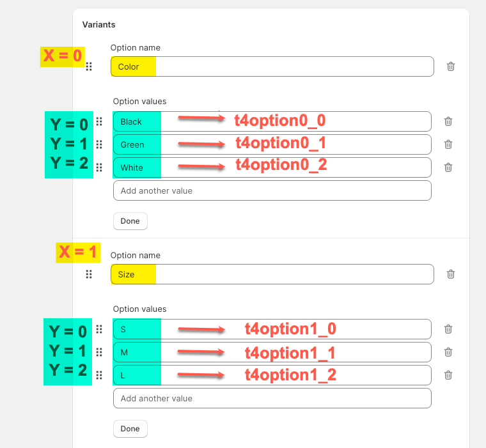The width and height of the screenshot is (486, 448).
Task: Focus the Size option name field
Action: click(x=272, y=274)
